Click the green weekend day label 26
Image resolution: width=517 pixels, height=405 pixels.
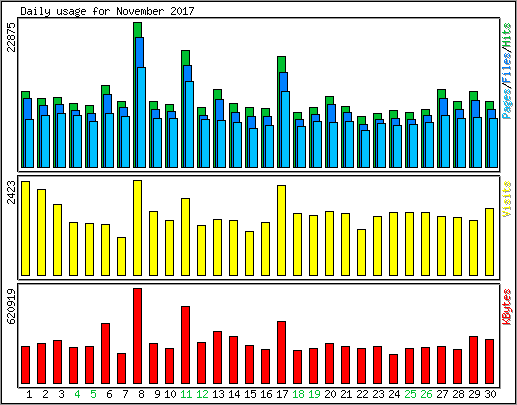(x=426, y=394)
